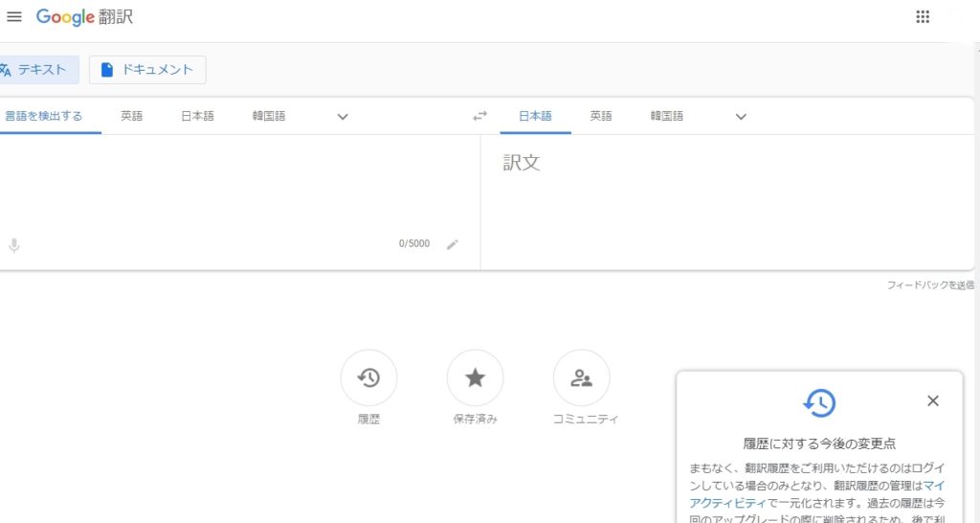Expand the target language list
Viewport: 980px width, 523px height.
point(741,116)
